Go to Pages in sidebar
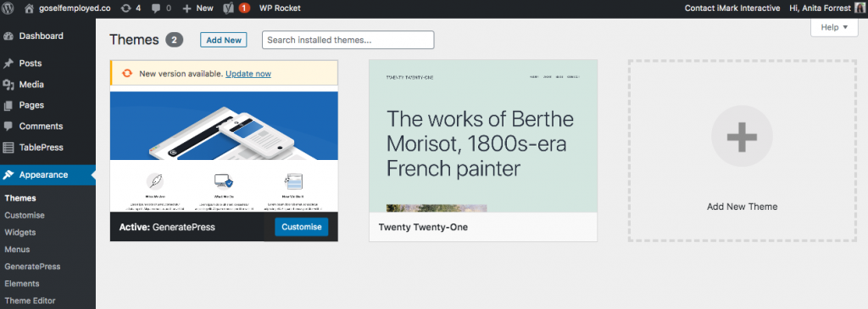This screenshot has height=309, width=868. pyautogui.click(x=31, y=105)
